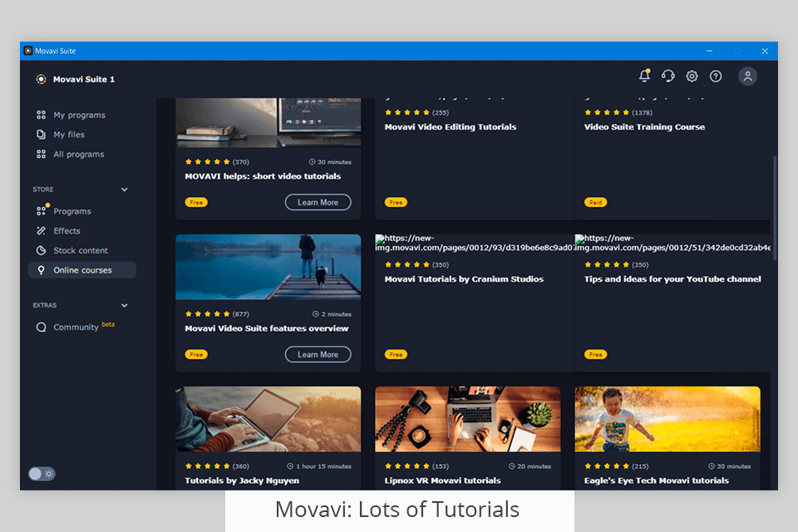Click Movavi Suite title bar app icon
The image size is (798, 532).
point(28,51)
